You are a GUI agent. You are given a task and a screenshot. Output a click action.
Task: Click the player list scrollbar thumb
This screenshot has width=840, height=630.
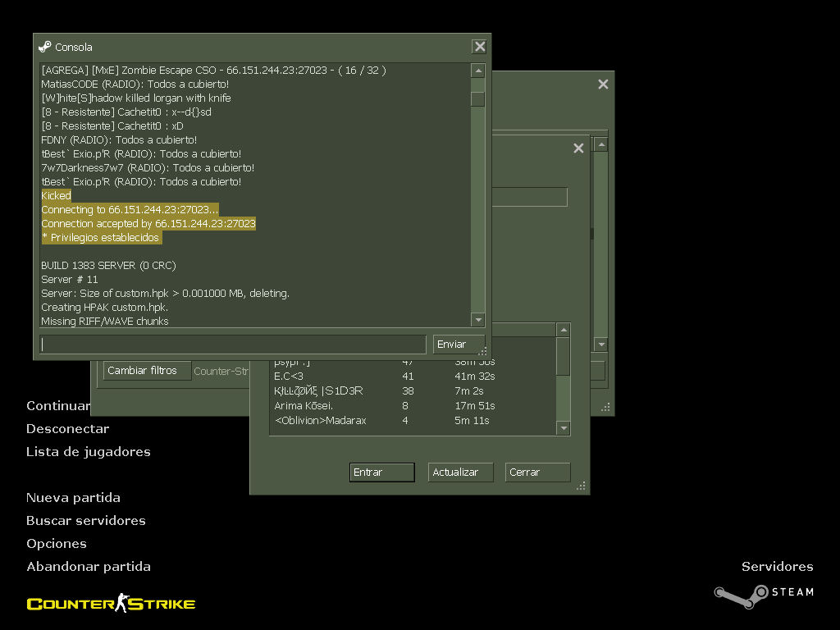(564, 356)
